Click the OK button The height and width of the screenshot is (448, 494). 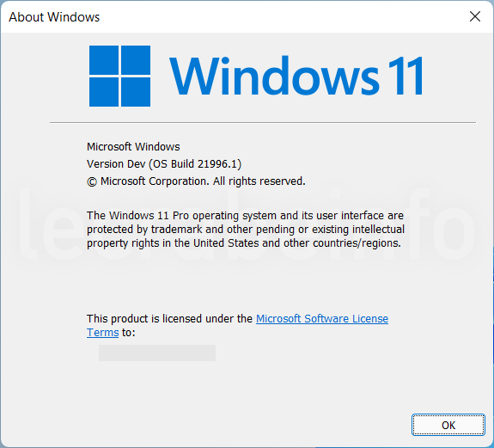pos(448,425)
